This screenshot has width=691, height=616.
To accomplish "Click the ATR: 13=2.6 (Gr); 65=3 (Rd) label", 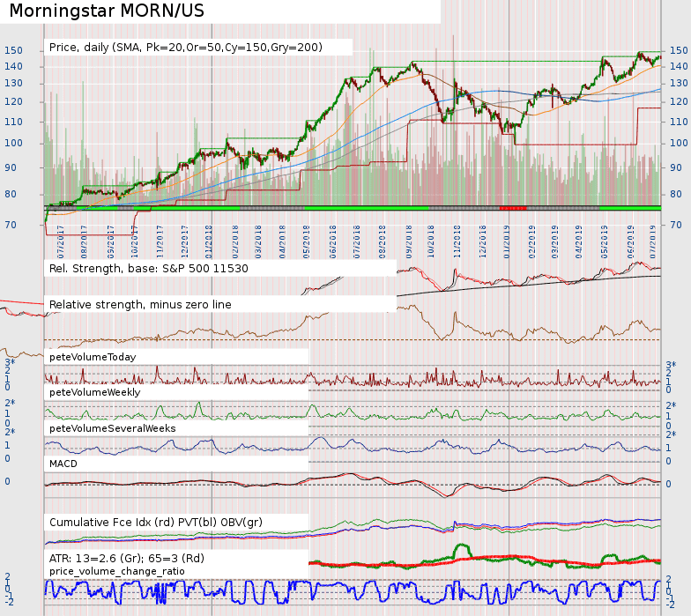I will pyautogui.click(x=127, y=559).
